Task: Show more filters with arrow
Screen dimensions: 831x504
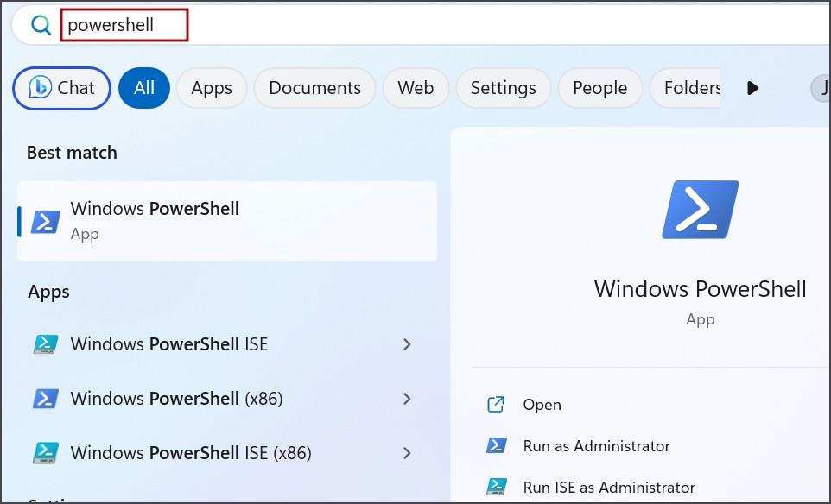Action: [x=752, y=88]
